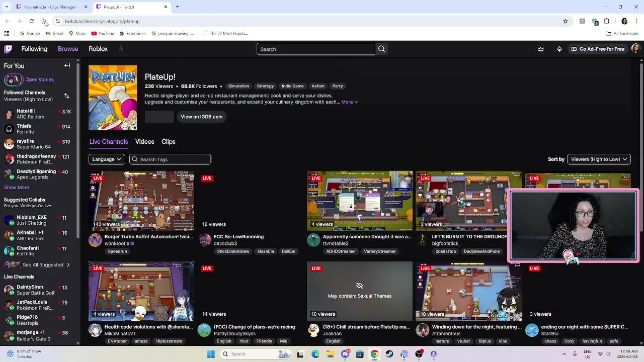Open the user profile avatar menu
This screenshot has height=362, width=644.
635,49
